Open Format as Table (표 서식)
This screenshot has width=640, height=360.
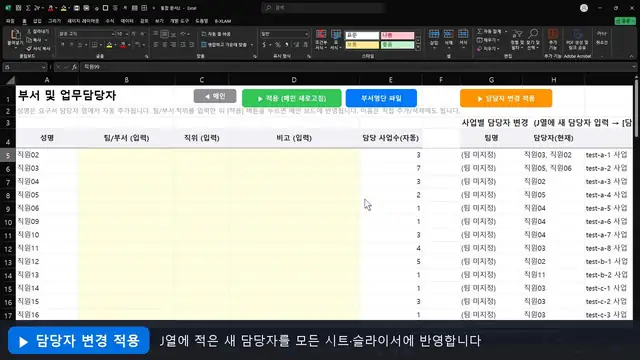pos(336,40)
